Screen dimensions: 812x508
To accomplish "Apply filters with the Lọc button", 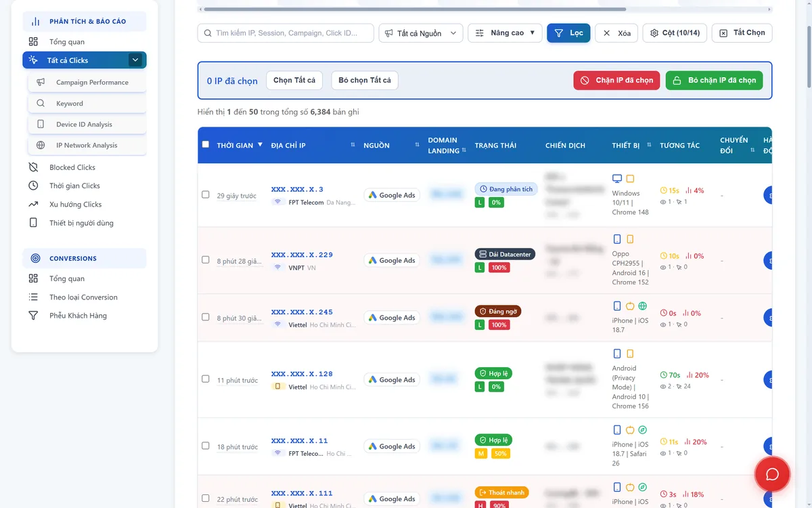I will pos(568,33).
